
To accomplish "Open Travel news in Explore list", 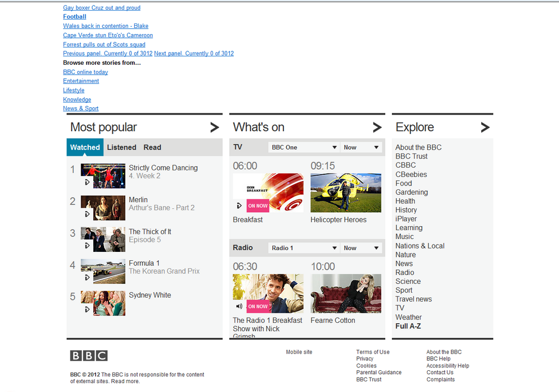I will click(x=414, y=299).
